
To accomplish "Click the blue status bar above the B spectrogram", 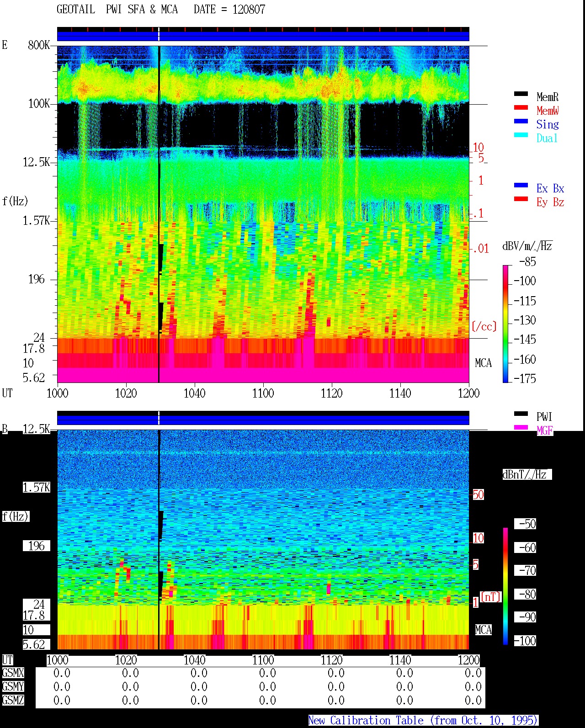I will click(x=263, y=418).
